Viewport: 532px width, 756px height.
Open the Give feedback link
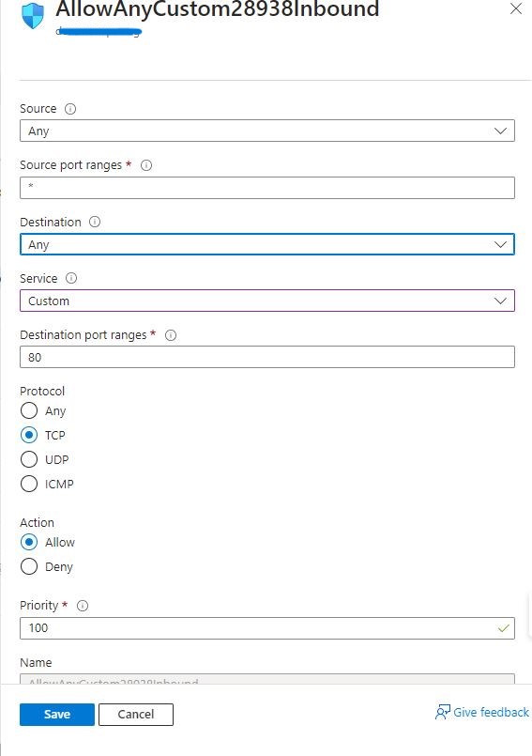click(x=491, y=713)
